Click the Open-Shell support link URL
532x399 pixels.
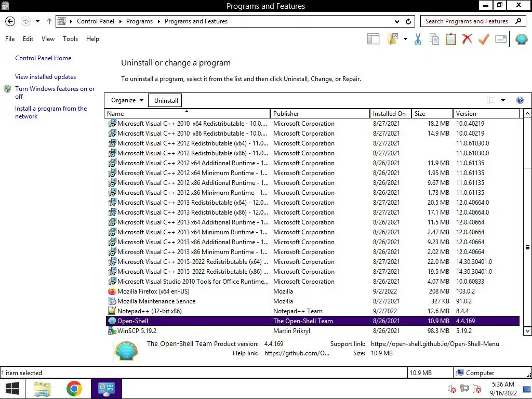[435, 344]
